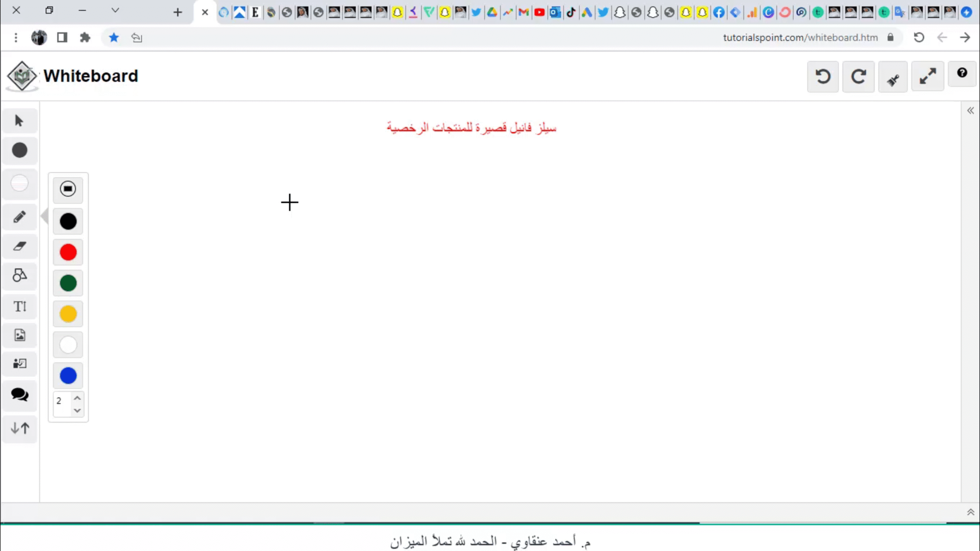The image size is (980, 551).
Task: Collapse the right side panel chevron
Action: (970, 111)
